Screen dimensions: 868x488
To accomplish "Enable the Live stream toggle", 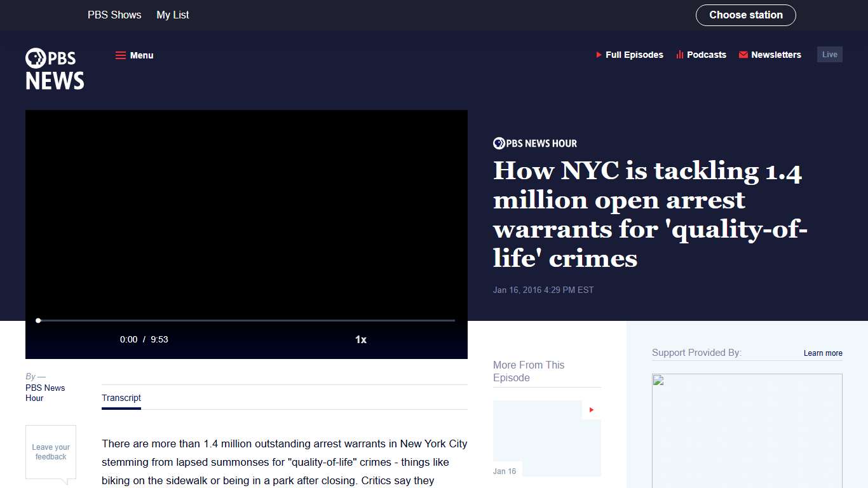I will tap(829, 54).
